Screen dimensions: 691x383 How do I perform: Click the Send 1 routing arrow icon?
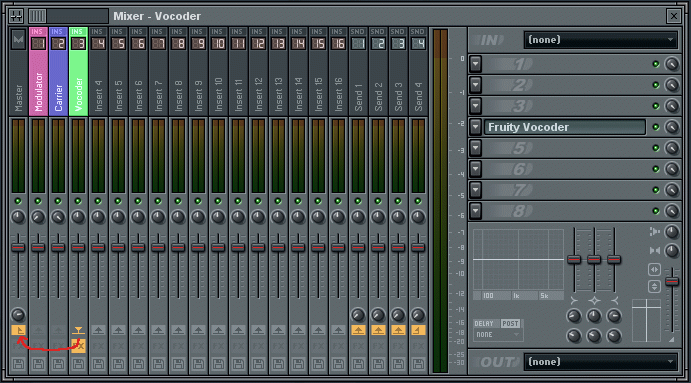point(358,330)
